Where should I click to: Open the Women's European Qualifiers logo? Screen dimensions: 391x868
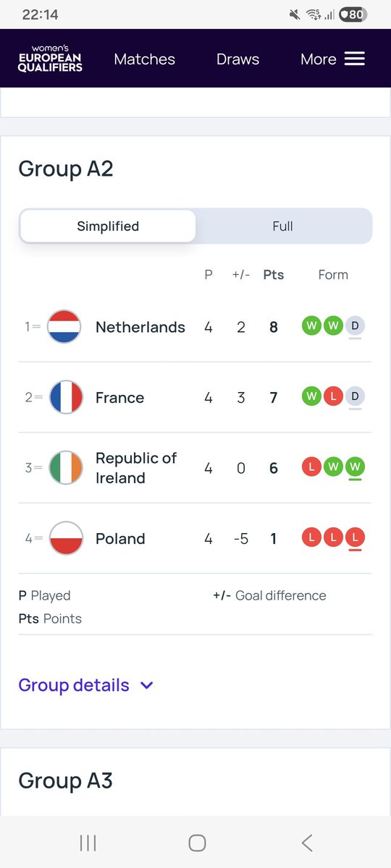tap(51, 58)
